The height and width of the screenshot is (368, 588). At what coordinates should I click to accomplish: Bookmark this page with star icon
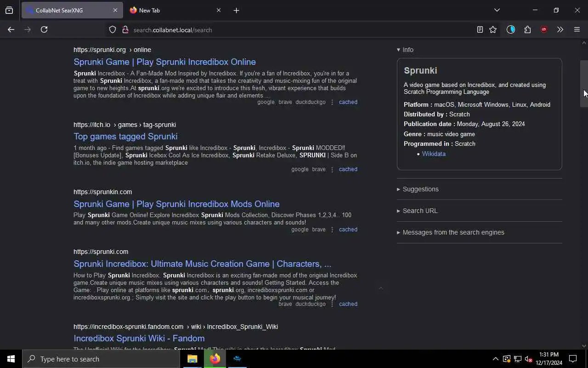point(493,29)
